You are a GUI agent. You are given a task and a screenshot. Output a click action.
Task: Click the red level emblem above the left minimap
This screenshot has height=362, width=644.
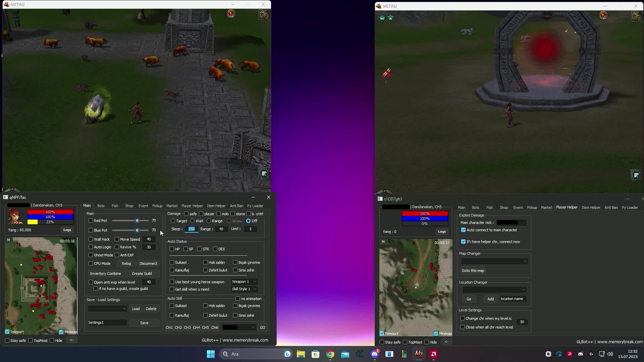pyautogui.click(x=231, y=14)
